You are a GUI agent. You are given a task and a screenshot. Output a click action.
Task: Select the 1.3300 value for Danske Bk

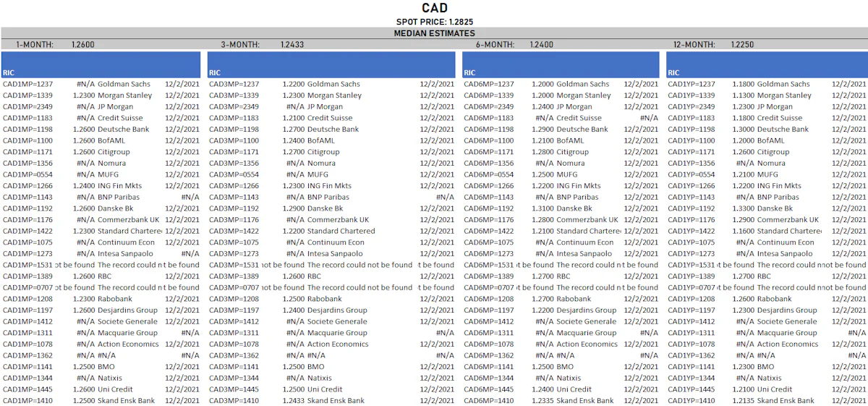744,208
